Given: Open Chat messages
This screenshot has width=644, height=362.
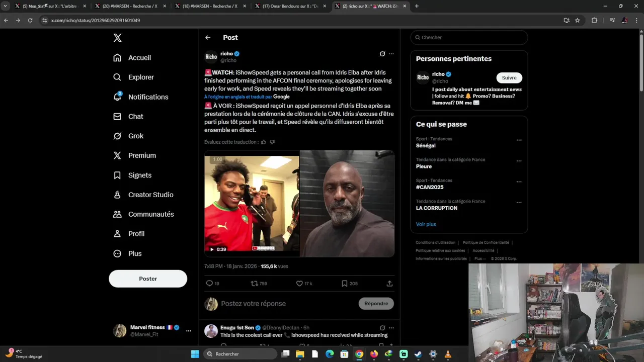Looking at the screenshot, I should pyautogui.click(x=128, y=117).
